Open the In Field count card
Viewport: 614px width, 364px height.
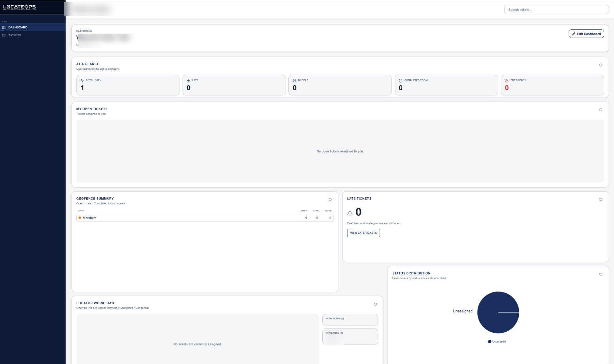pos(340,85)
